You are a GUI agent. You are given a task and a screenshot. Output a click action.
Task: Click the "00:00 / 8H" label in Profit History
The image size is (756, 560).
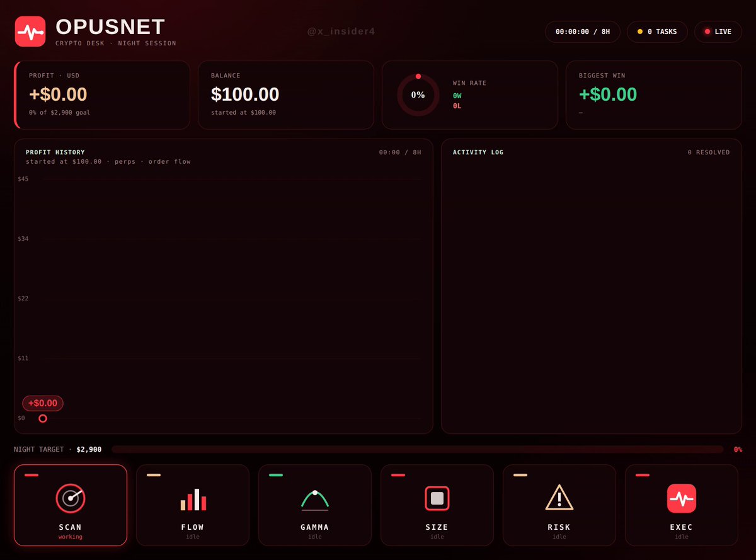pos(400,152)
